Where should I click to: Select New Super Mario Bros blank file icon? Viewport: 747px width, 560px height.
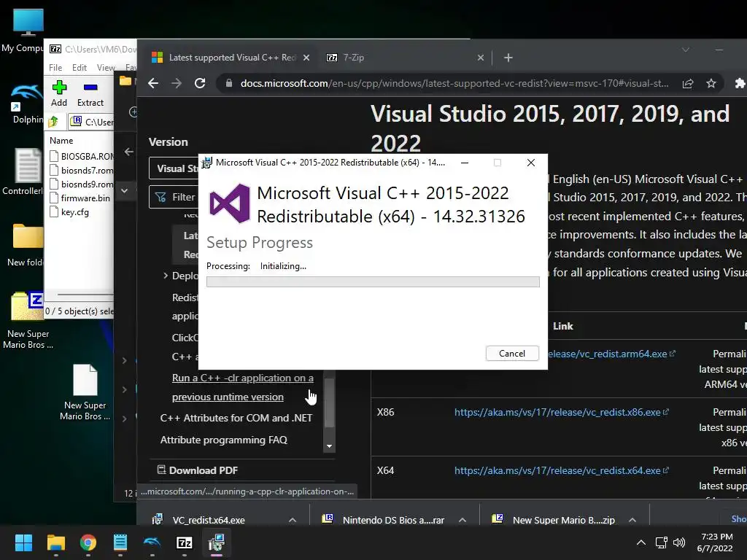[x=85, y=392]
